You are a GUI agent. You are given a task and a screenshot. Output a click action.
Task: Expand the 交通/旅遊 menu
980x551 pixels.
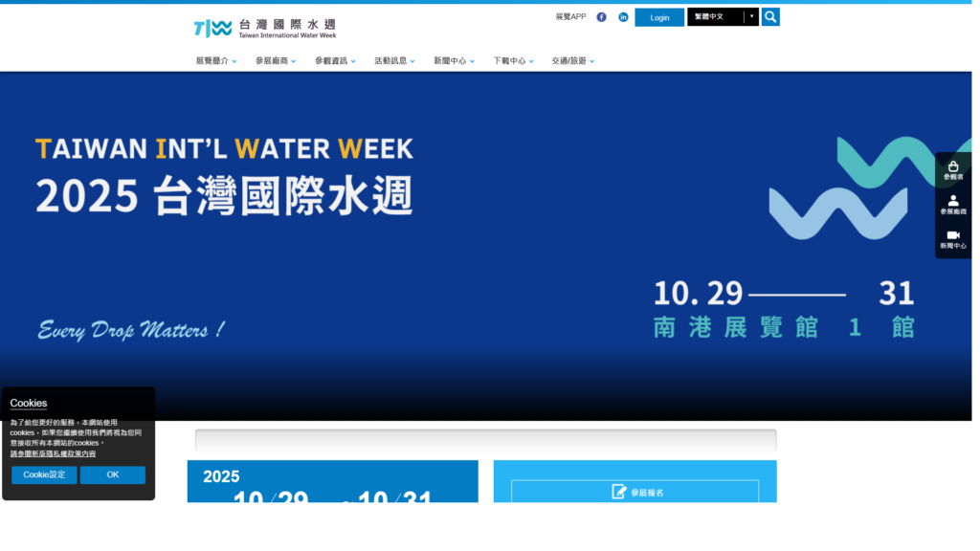[x=572, y=60]
